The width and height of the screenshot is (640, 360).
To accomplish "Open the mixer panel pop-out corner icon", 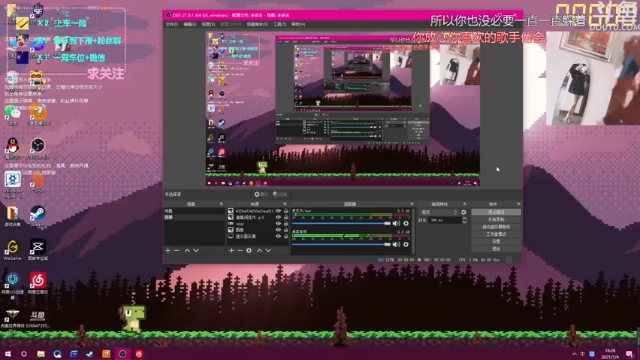I will [411, 204].
